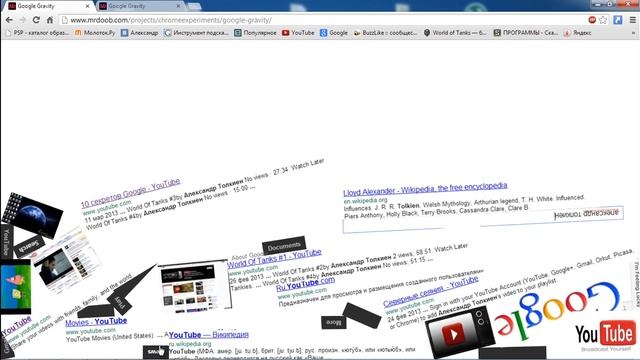Bookmark this page with the star icon
640x360 pixels.
pos(603,20)
